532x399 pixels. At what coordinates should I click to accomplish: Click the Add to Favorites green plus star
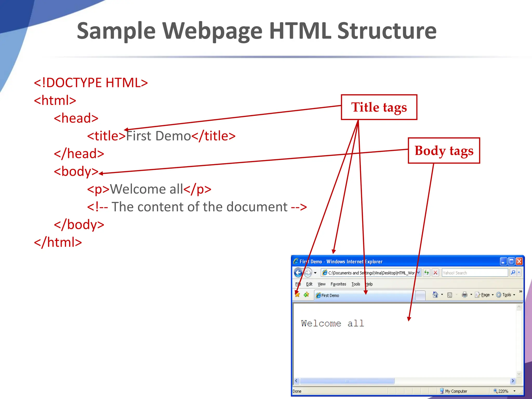(307, 295)
